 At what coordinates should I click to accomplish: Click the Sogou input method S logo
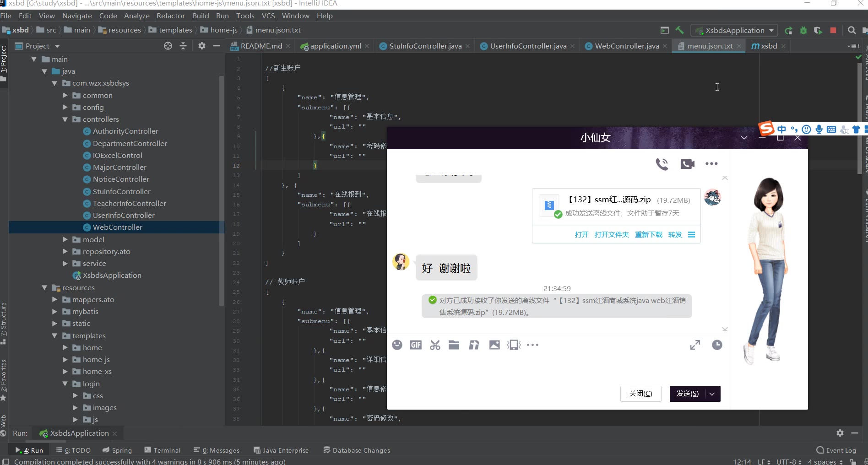click(766, 128)
